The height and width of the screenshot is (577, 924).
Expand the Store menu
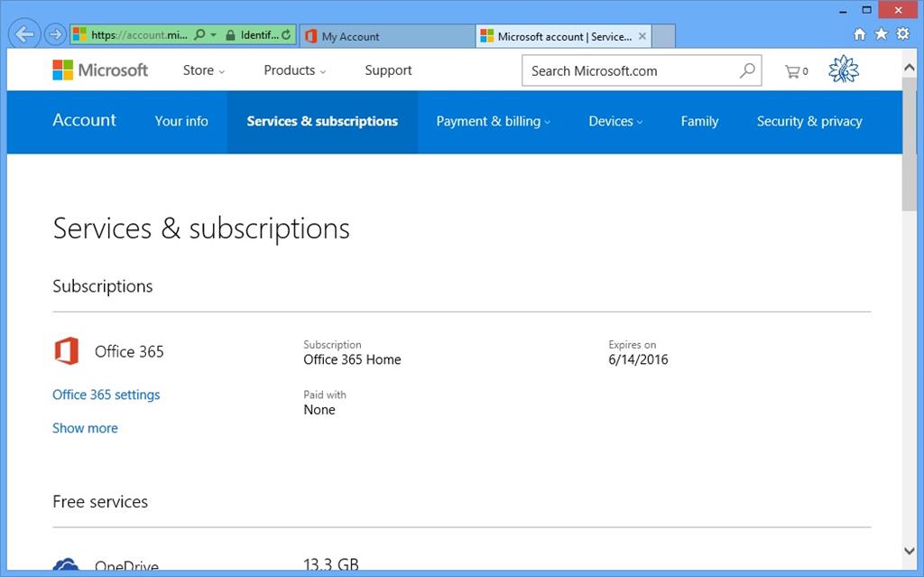click(x=203, y=70)
